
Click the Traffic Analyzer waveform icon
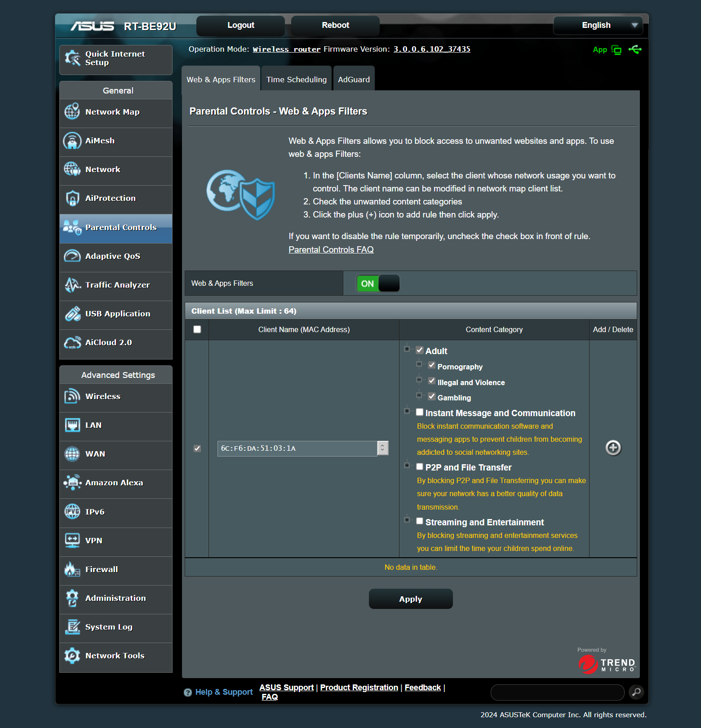tap(72, 285)
